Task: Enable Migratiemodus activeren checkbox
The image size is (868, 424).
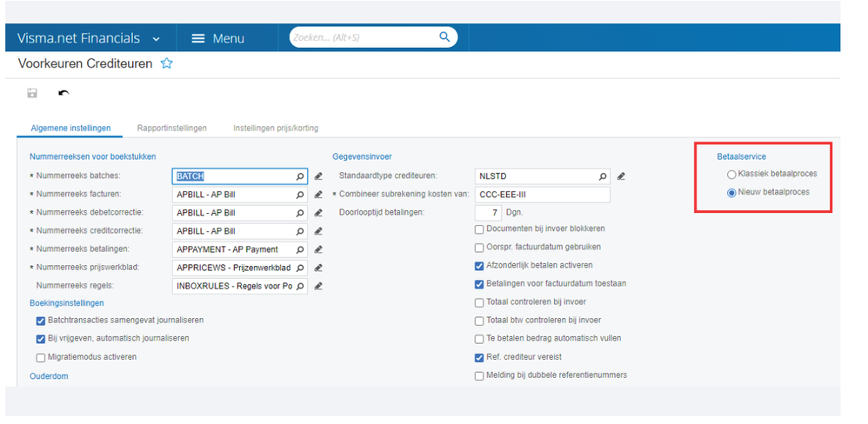Action: 40,358
